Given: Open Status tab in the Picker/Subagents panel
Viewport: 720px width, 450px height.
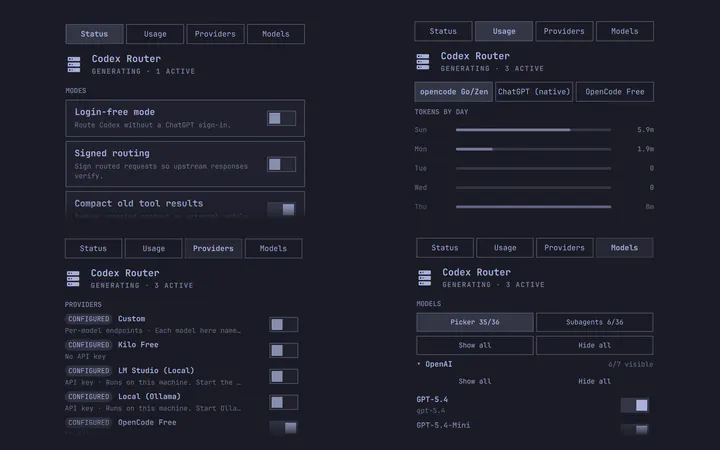Looking at the screenshot, I should click(444, 248).
